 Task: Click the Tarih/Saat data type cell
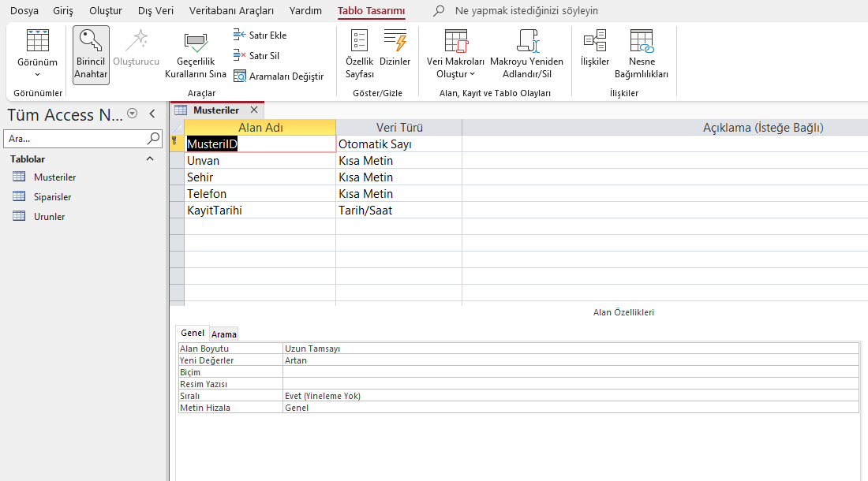399,211
